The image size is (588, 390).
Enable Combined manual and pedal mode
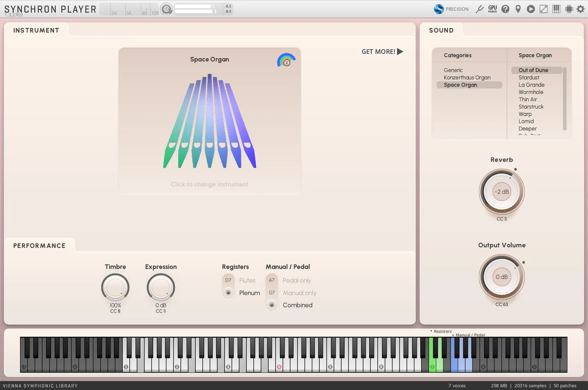tap(272, 305)
